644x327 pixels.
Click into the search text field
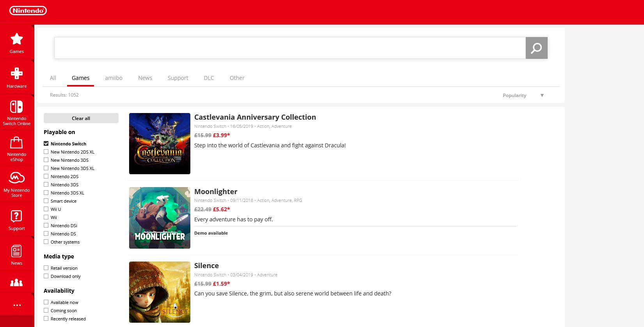coord(290,48)
